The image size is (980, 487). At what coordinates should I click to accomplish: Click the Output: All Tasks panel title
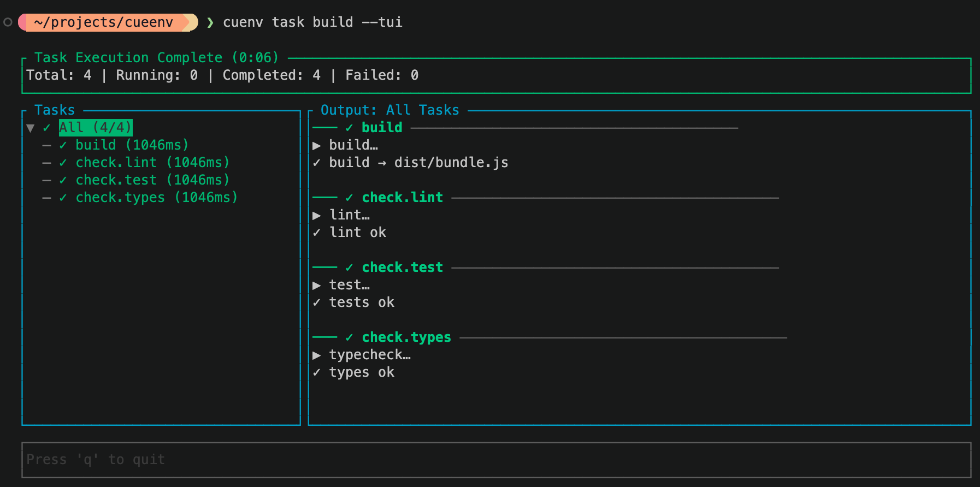390,110
